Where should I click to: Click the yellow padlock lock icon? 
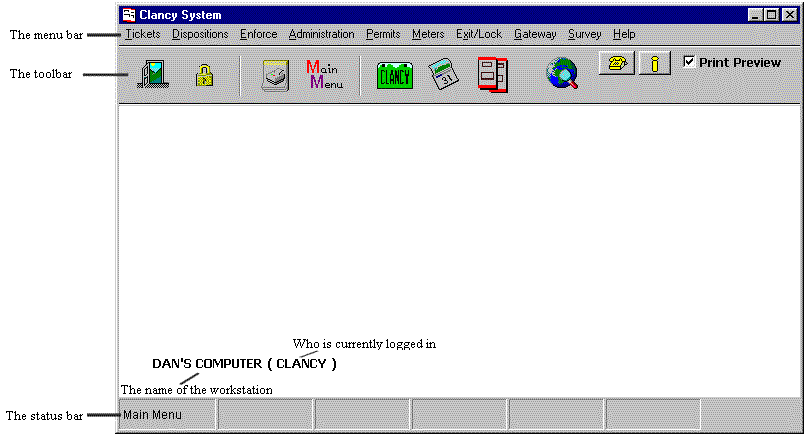205,75
